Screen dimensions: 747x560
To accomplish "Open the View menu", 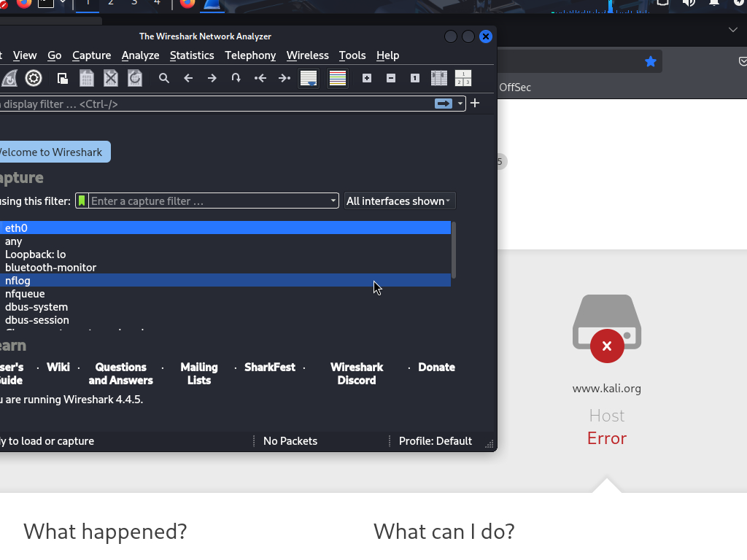I will pos(25,55).
